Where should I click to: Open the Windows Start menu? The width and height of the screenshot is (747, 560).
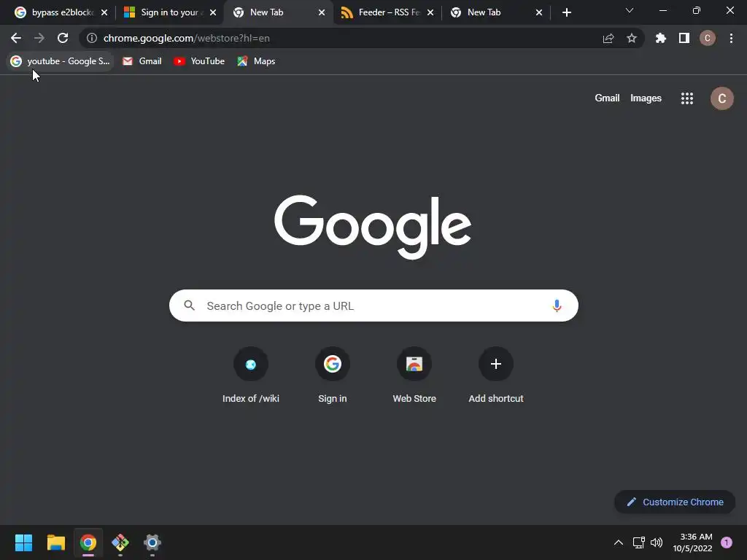(23, 542)
